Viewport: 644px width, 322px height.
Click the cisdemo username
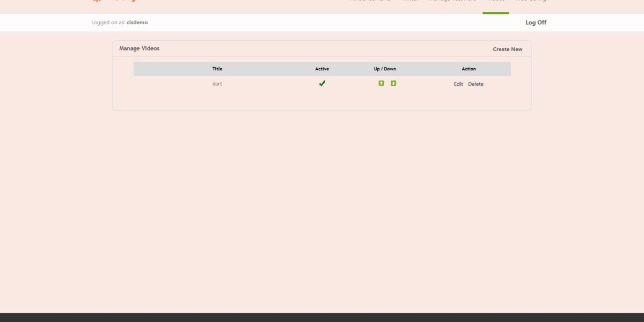[137, 23]
